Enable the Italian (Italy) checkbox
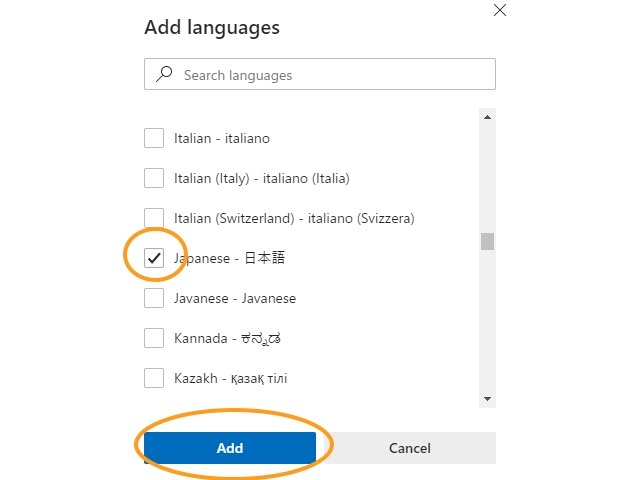Screen dimensions: 640x480 tap(154, 178)
